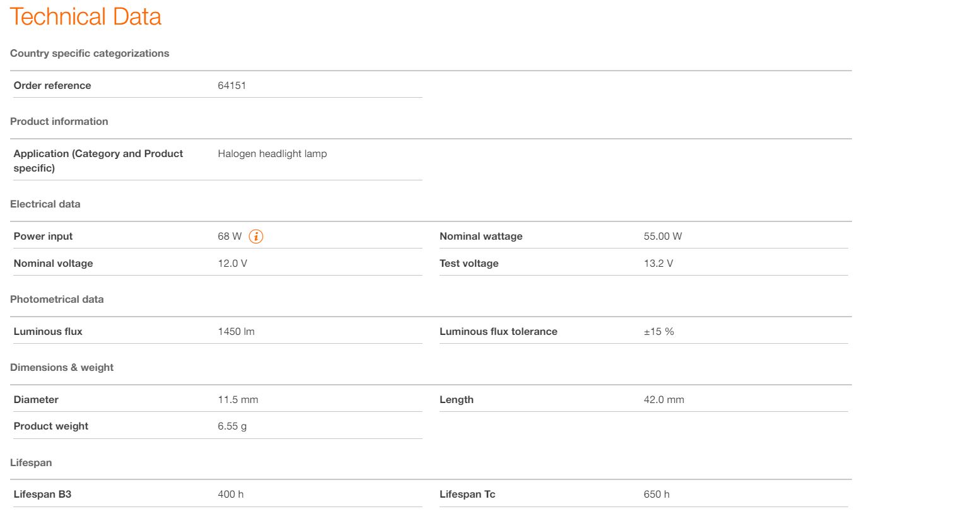Click the Photometrical data section title
The image size is (980, 521).
click(x=57, y=300)
